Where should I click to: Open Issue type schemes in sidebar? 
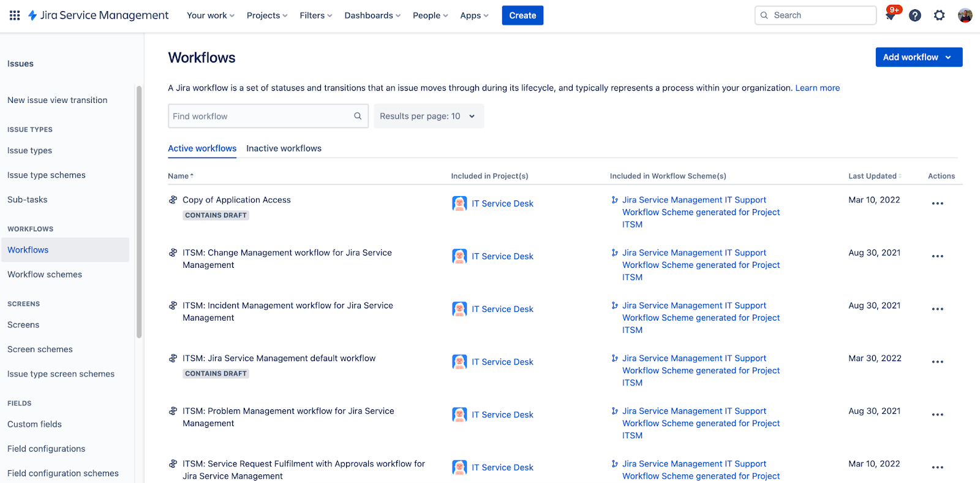pyautogui.click(x=47, y=175)
